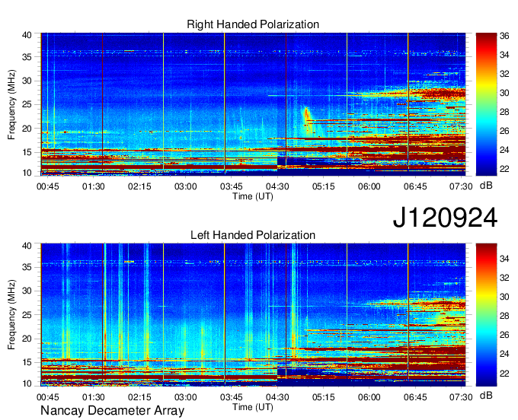Click the 22 dB label on the right-handed colorbar
This screenshot has width=518, height=420.
[x=504, y=169]
